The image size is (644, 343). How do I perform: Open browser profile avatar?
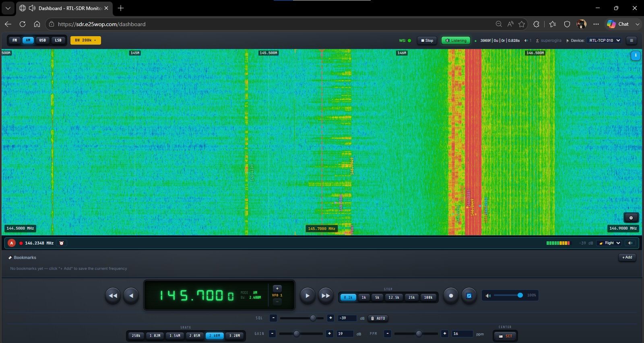(581, 24)
